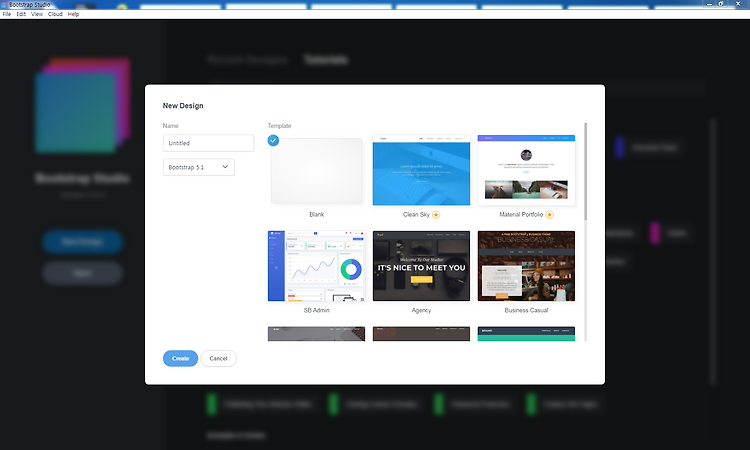Click the Blank template label
Viewport: 750px width, 450px height.
[317, 214]
